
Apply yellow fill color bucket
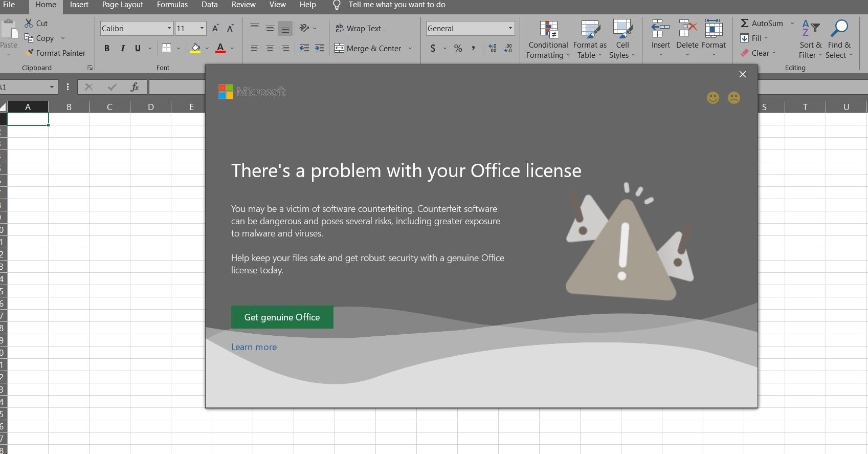pos(195,48)
